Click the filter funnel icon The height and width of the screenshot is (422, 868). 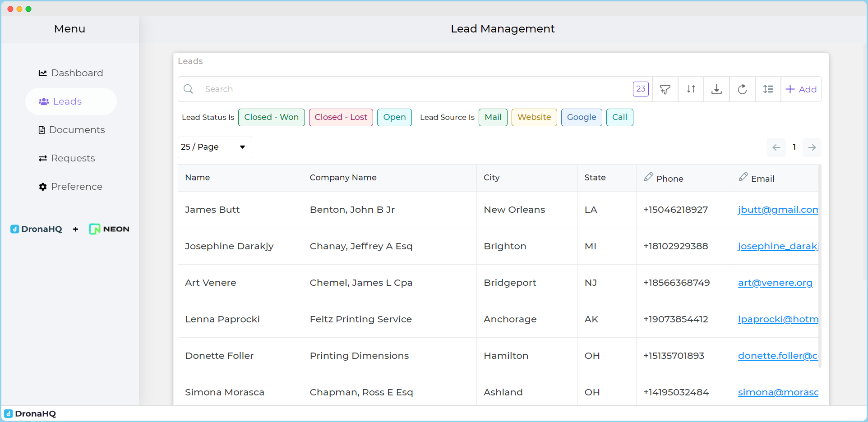point(665,89)
